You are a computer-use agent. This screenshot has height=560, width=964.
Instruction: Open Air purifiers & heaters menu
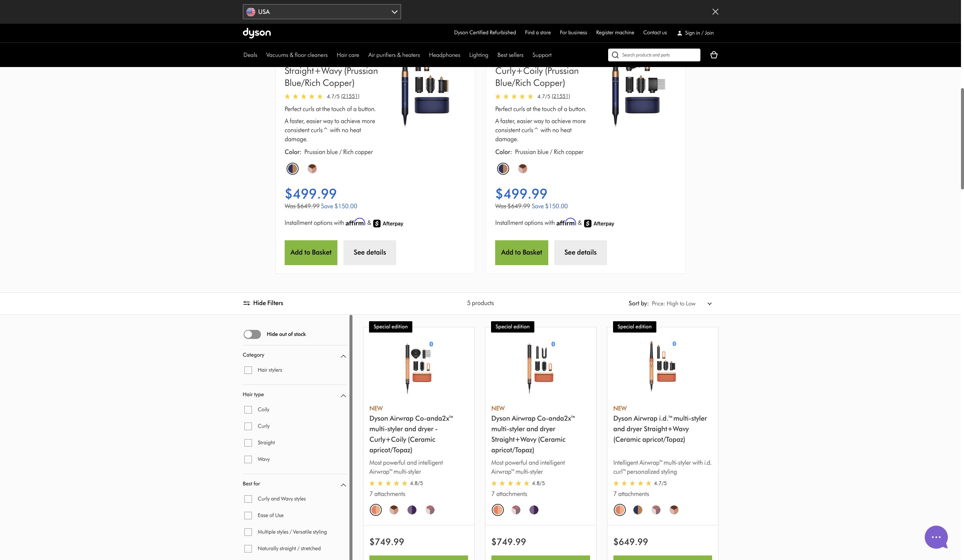(394, 55)
